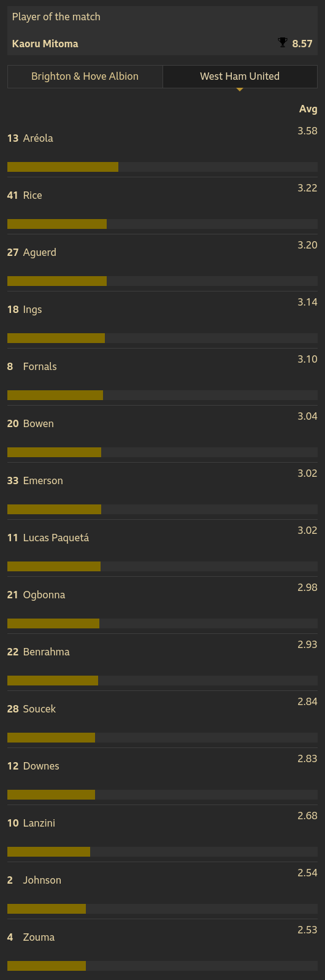Image resolution: width=325 pixels, height=980 pixels.
Task: Select player name Ings
Action: tap(32, 310)
